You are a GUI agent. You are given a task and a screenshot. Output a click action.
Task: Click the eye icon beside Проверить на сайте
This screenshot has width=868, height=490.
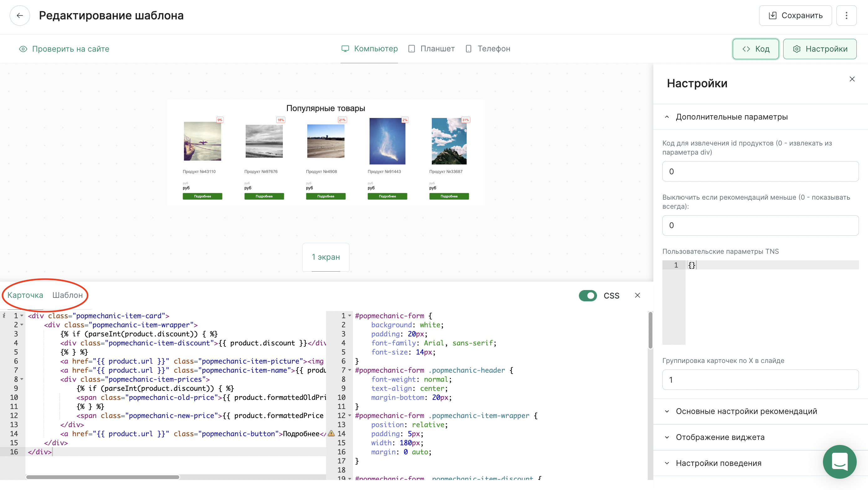coord(23,49)
